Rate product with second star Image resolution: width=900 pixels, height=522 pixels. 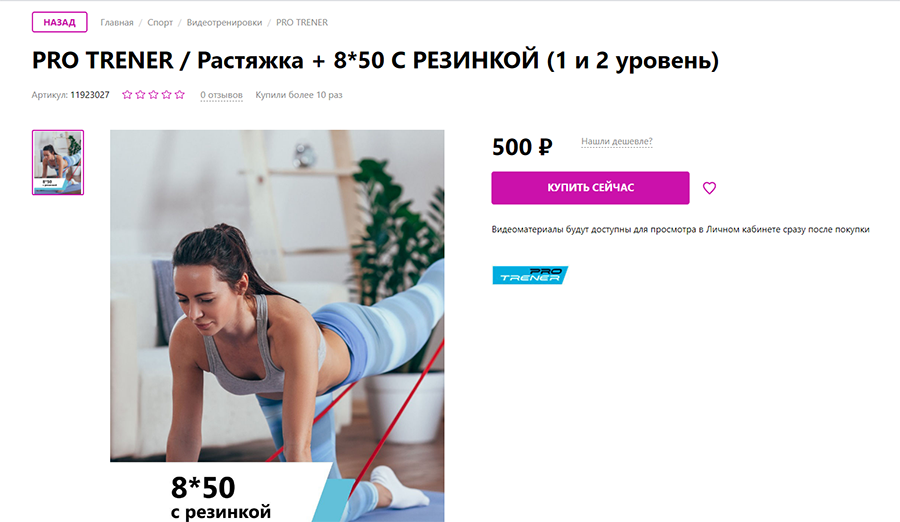(140, 95)
